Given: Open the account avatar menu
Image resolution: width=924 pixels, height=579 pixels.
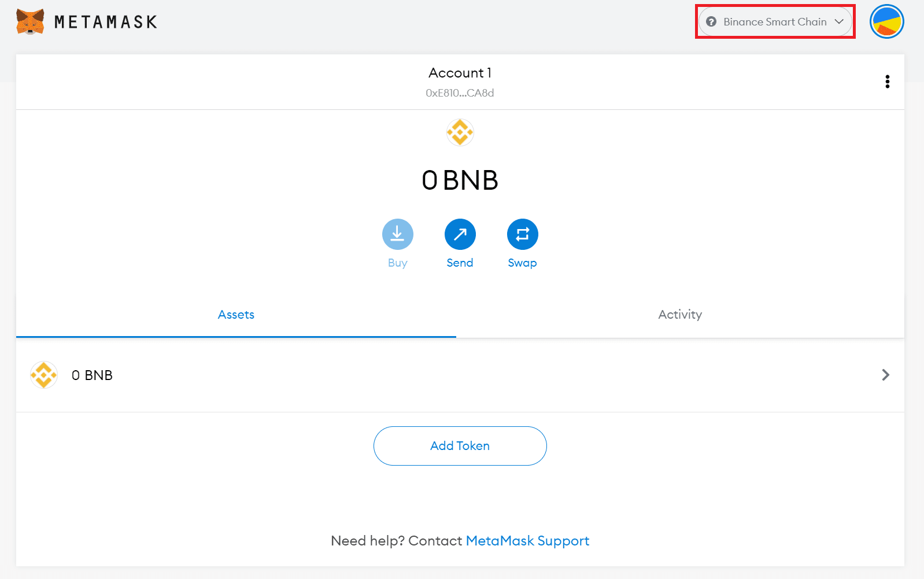Looking at the screenshot, I should coord(886,22).
